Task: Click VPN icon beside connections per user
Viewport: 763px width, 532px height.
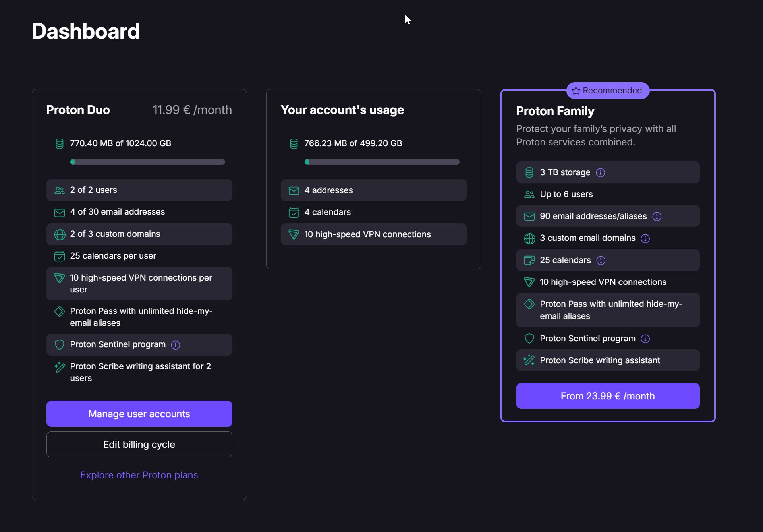Action: pos(60,278)
